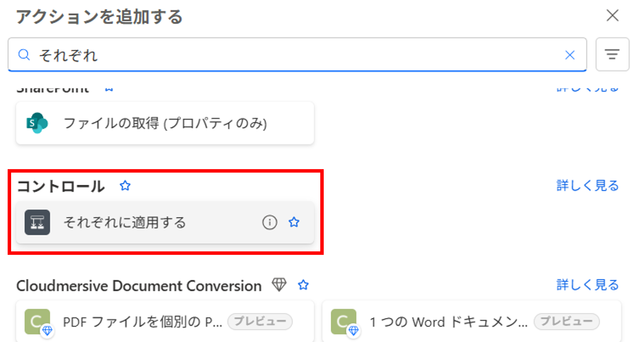Image resolution: width=644 pixels, height=342 pixels.
Task: Click into the search field containing それぞれ
Action: tap(297, 54)
